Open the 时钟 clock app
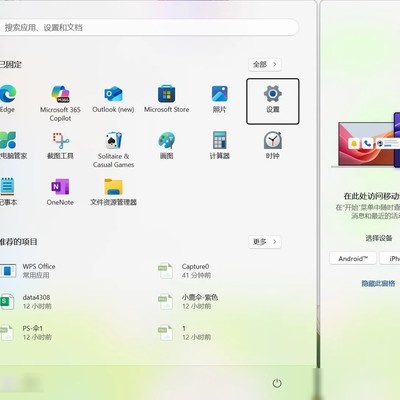The width and height of the screenshot is (400, 400). coord(273,145)
